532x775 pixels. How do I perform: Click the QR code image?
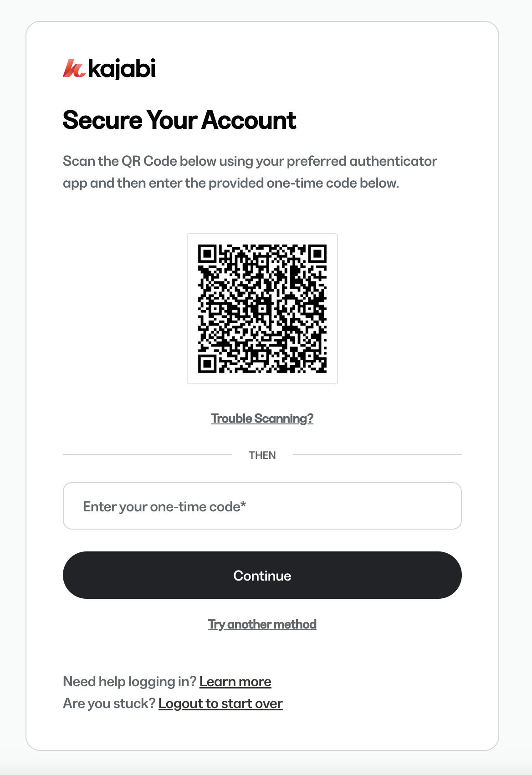coord(262,309)
